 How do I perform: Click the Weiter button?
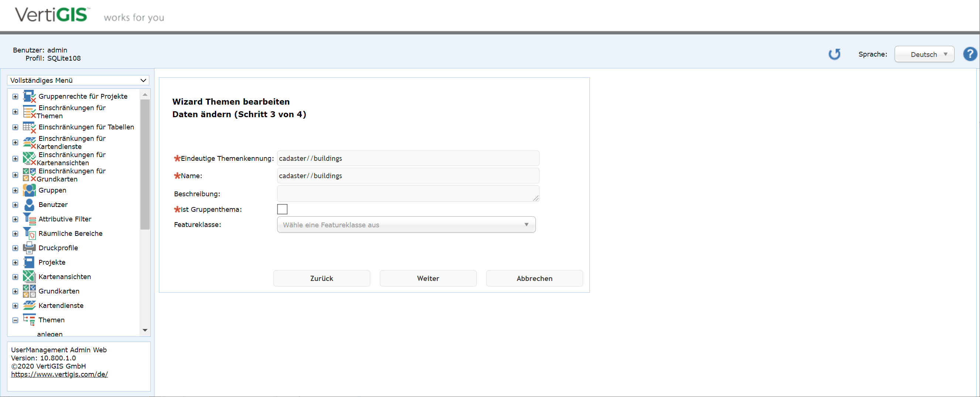pos(428,278)
